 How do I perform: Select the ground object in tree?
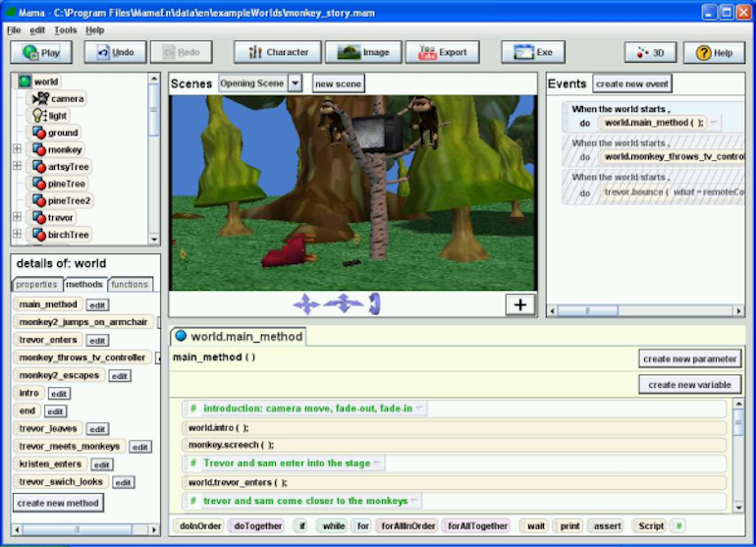click(x=55, y=133)
